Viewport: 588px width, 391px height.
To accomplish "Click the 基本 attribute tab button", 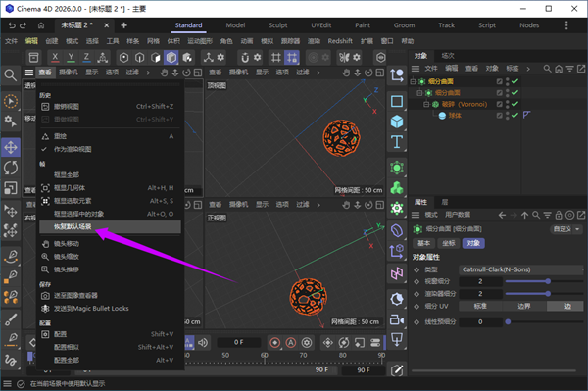I will [x=423, y=243].
